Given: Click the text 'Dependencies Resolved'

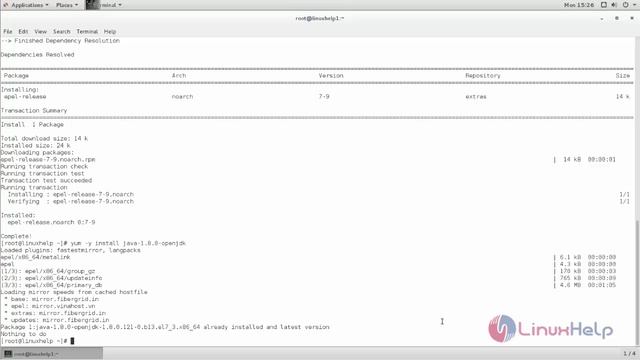Looking at the screenshot, I should click(x=38, y=55).
